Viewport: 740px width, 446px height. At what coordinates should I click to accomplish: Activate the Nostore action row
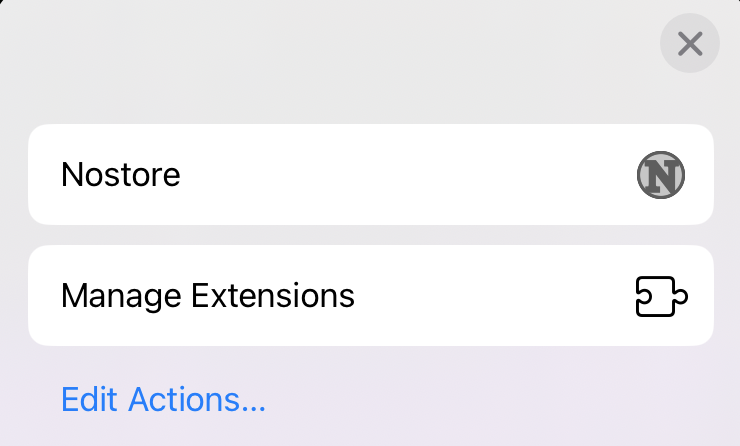[370, 175]
